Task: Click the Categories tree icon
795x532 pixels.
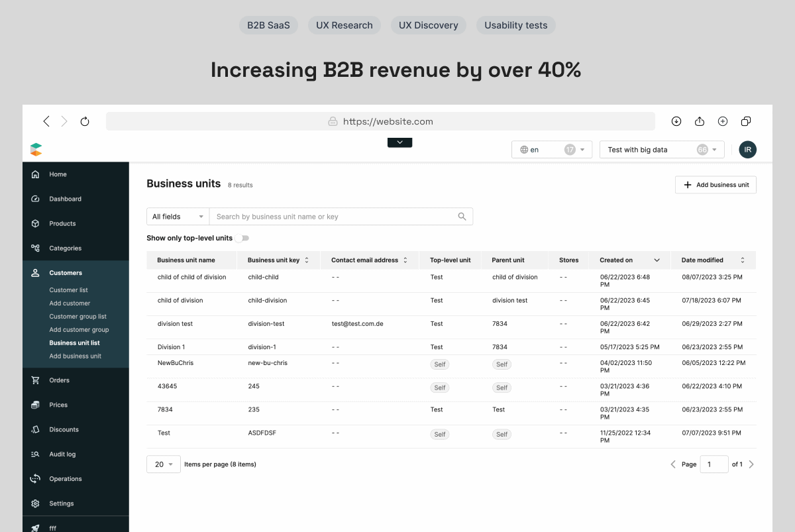Action: click(x=35, y=248)
